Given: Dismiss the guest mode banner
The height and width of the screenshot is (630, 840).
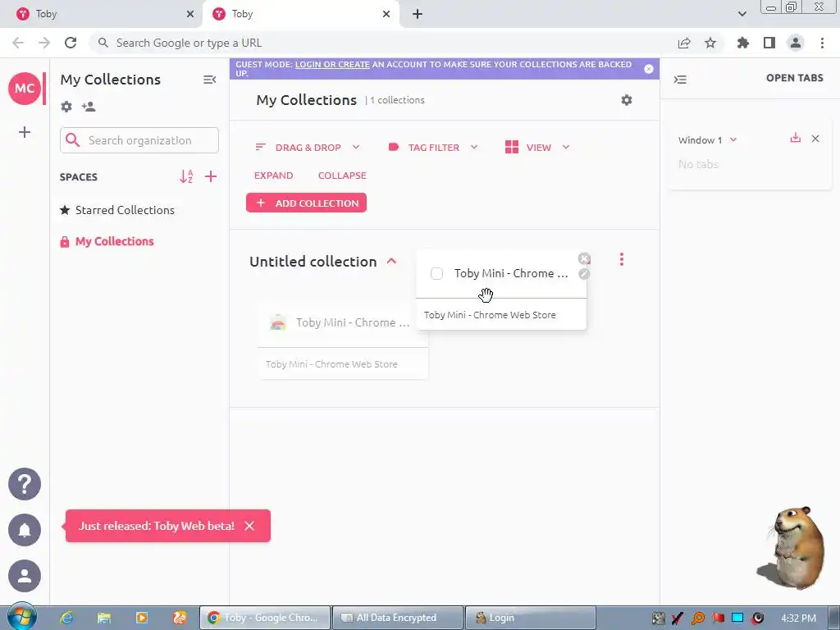Looking at the screenshot, I should point(649,69).
